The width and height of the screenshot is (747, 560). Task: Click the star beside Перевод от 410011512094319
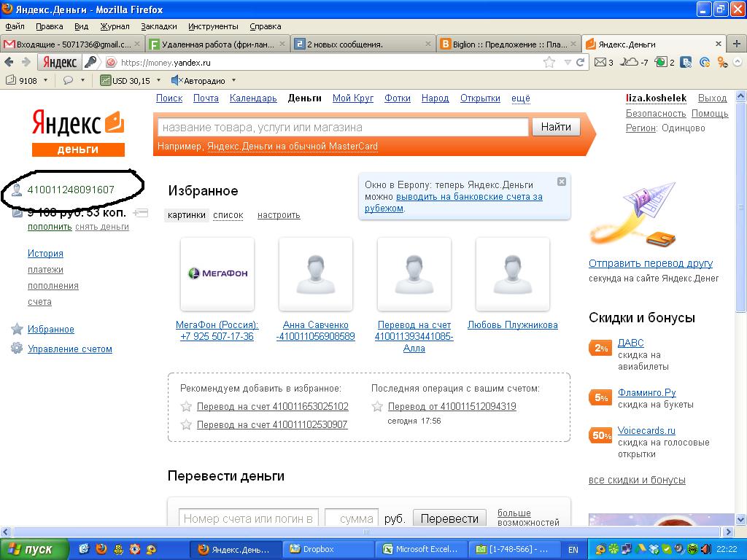pos(377,407)
